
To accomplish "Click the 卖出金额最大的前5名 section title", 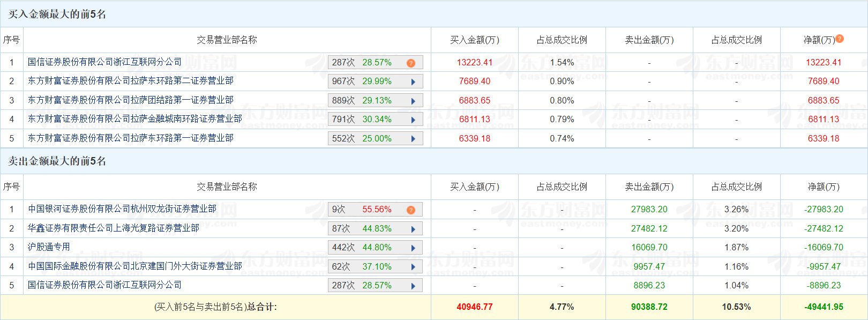I will click(x=57, y=161).
